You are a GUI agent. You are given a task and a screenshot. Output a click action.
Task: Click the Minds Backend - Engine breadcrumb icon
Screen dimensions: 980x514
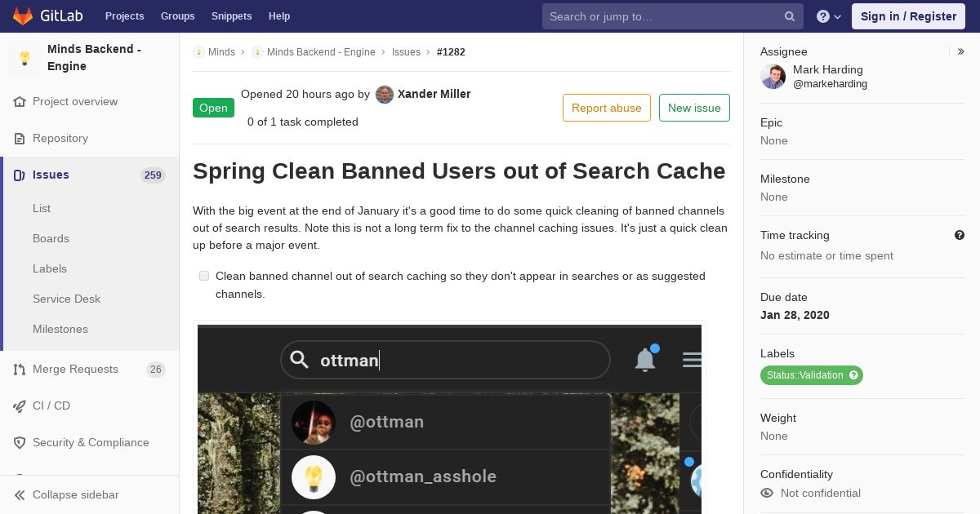[x=257, y=52]
